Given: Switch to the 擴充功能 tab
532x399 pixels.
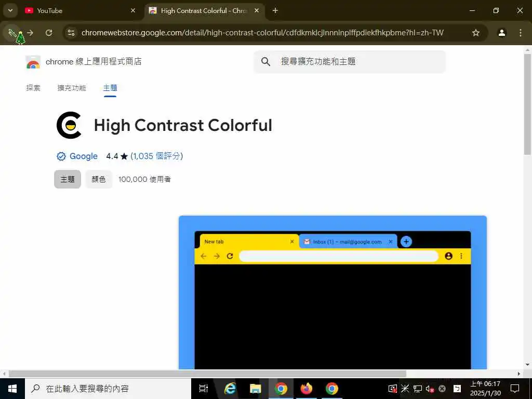Looking at the screenshot, I should 72,88.
